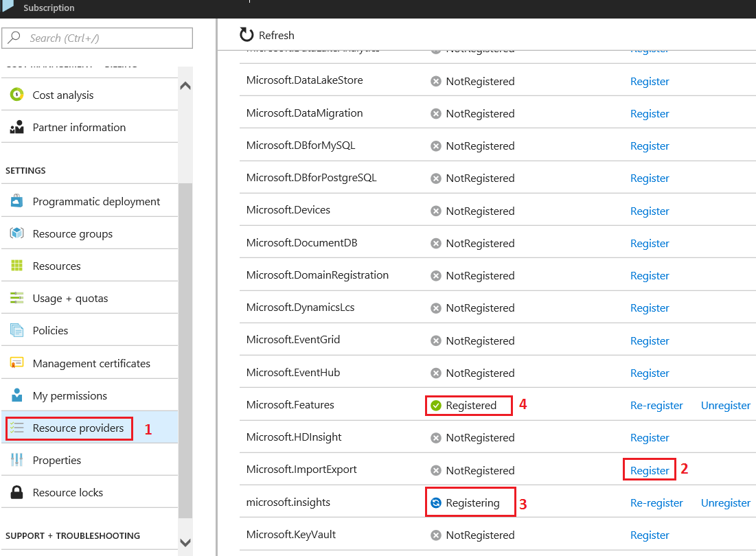
Task: Click the NotRegistered x icon for Microsoft.KeyVault
Action: 436,535
